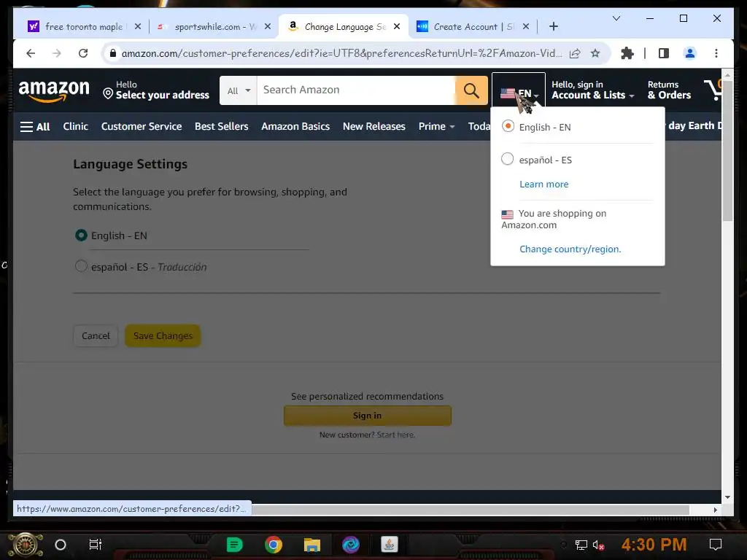Click Change country/region link
Viewport: 747px width, 560px height.
[x=570, y=249]
